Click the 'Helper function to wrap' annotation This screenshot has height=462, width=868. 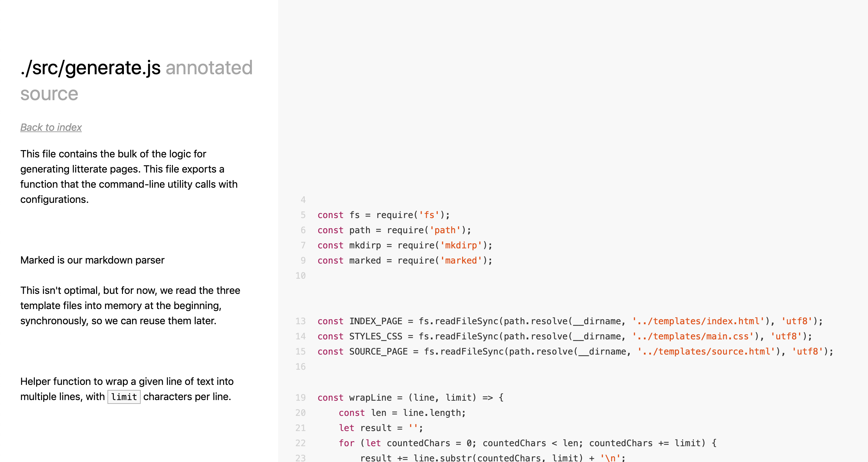pyautogui.click(x=127, y=389)
